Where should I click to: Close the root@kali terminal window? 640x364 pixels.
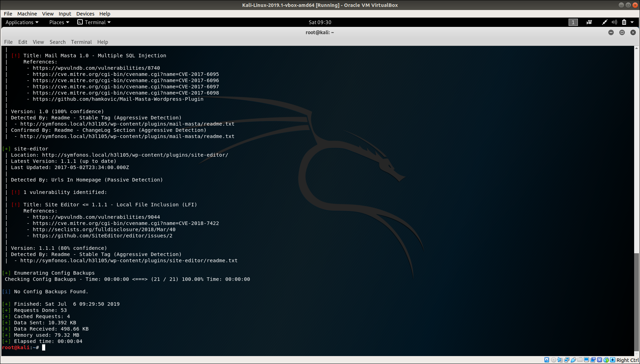click(x=633, y=32)
